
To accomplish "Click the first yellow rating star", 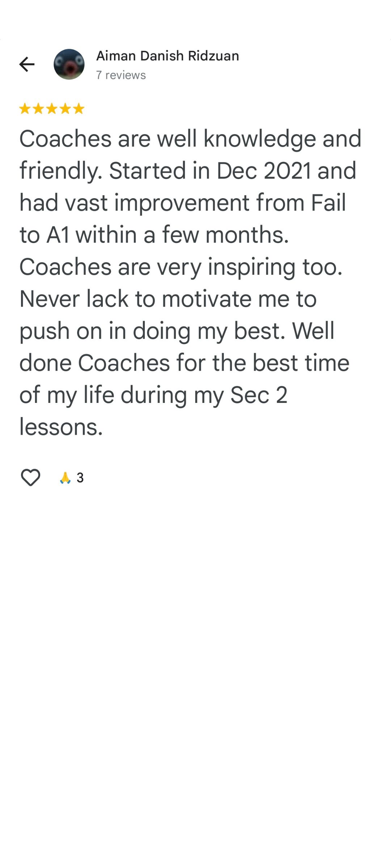I will [x=25, y=109].
